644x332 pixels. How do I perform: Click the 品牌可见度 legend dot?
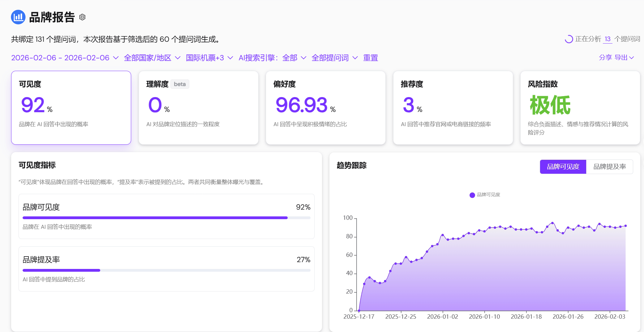pyautogui.click(x=472, y=195)
